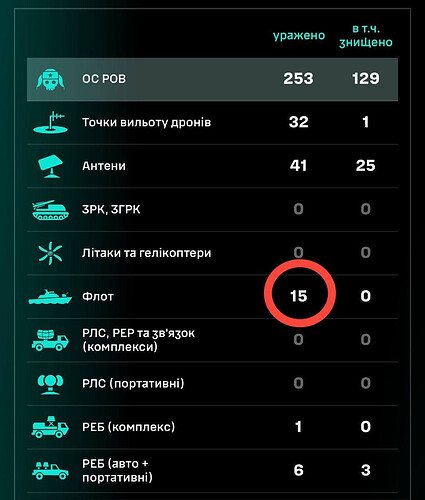Click the radar truck РЛС, РЕР icon

50,340
